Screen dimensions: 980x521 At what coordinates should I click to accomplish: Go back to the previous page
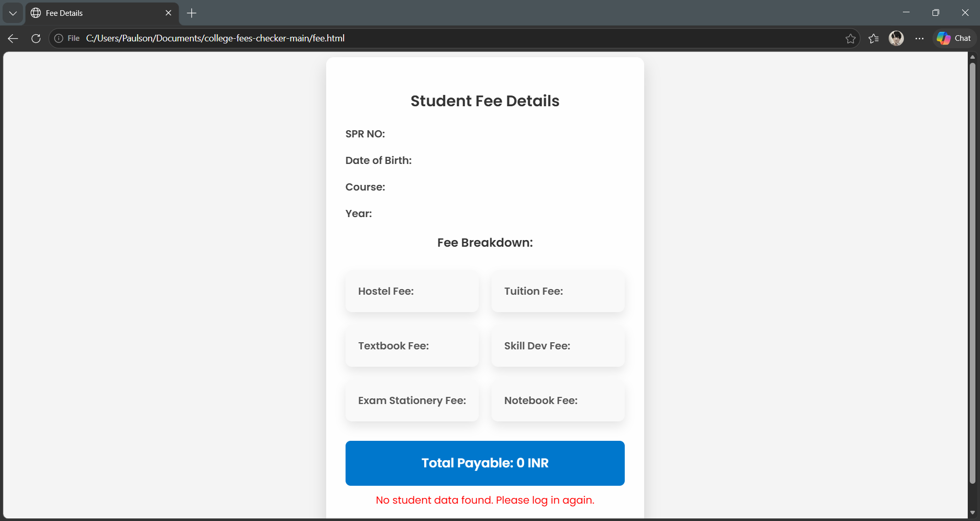13,38
